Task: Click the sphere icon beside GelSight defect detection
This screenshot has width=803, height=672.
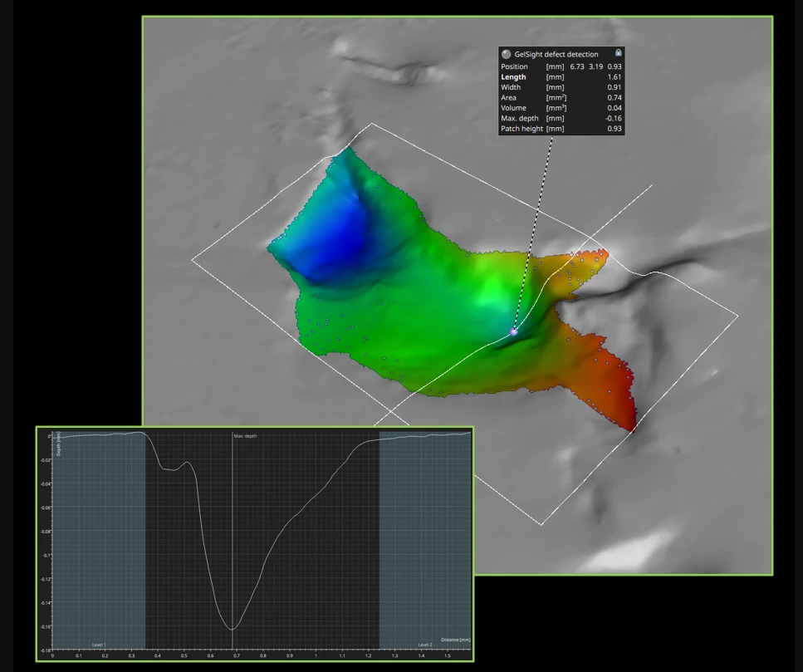Action: tap(506, 54)
